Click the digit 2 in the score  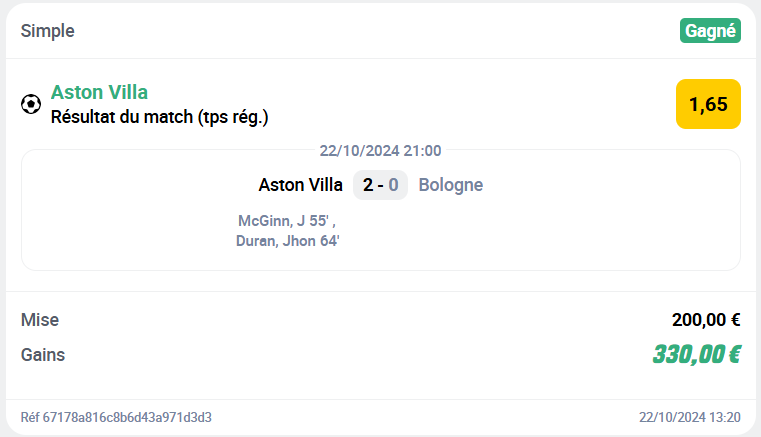pos(368,185)
